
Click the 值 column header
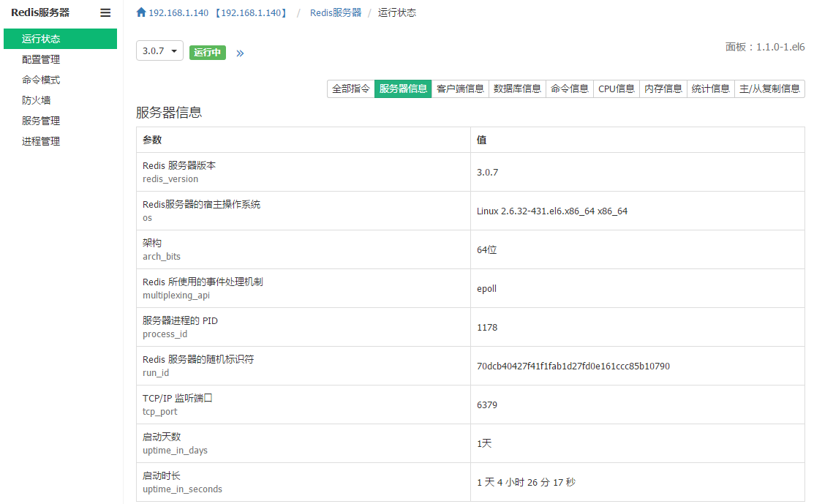[x=638, y=140]
